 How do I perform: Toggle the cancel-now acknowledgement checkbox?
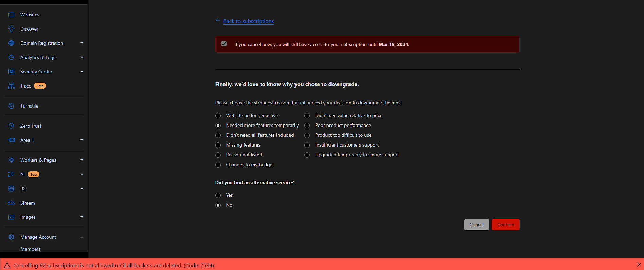(224, 44)
